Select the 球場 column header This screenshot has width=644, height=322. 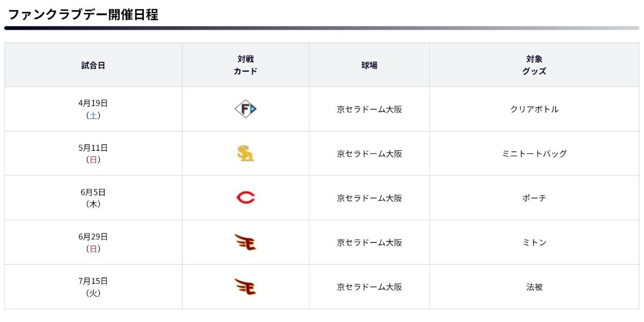(369, 65)
